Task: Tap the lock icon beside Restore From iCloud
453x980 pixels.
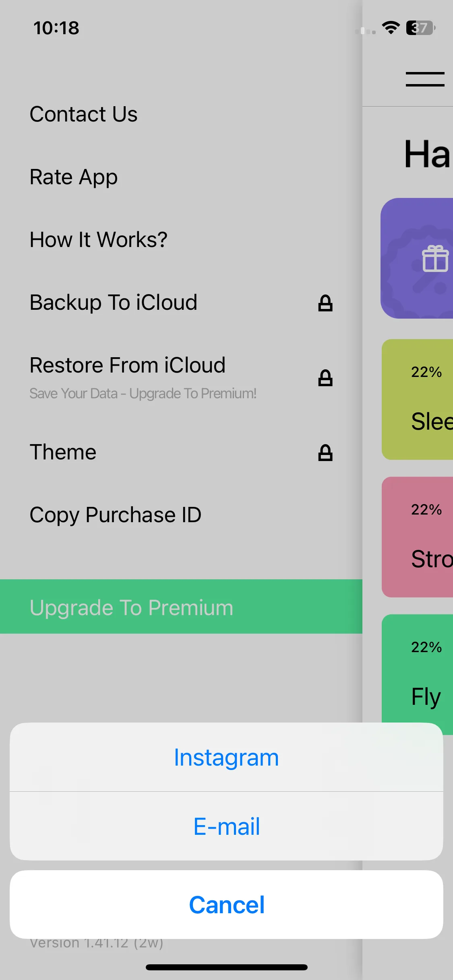Action: (x=325, y=378)
